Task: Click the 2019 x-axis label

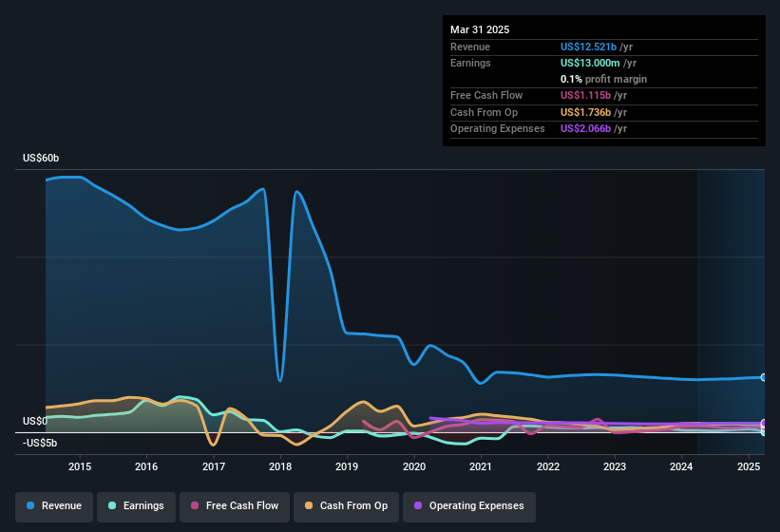Action: [347, 466]
